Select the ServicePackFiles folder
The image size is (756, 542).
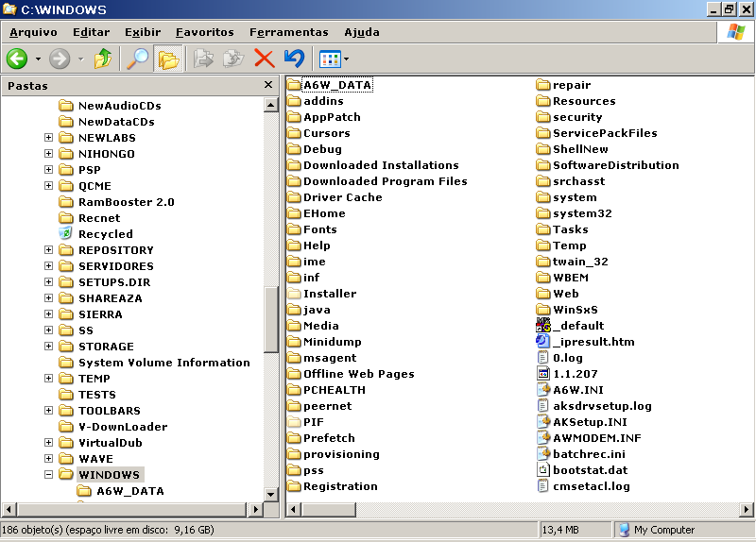point(597,133)
